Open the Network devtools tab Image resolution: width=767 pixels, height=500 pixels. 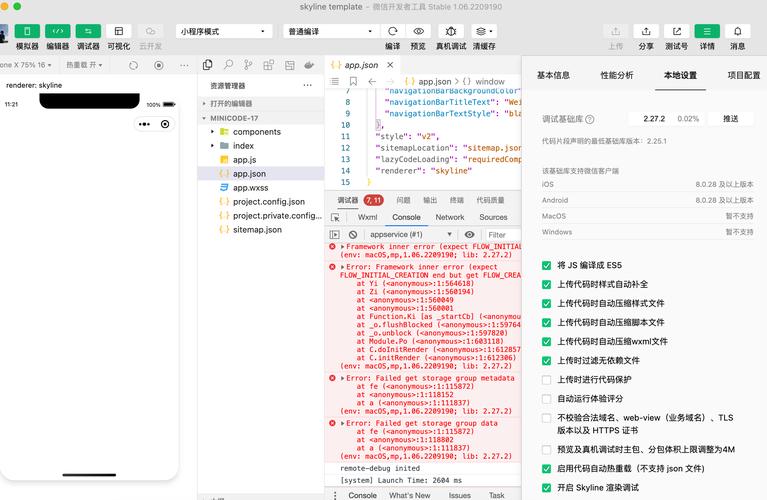coord(450,217)
